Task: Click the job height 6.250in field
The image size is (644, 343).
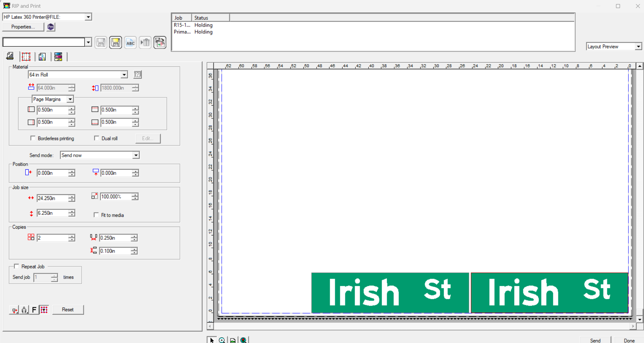Action: pyautogui.click(x=53, y=213)
